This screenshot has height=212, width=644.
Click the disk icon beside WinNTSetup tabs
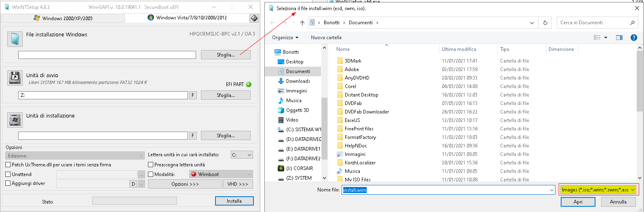(x=254, y=18)
